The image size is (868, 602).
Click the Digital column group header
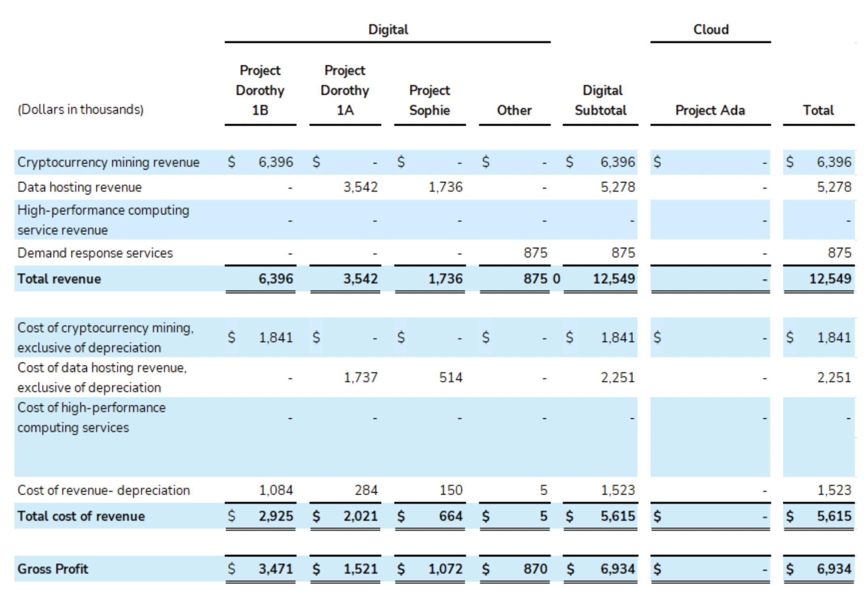coord(388,30)
